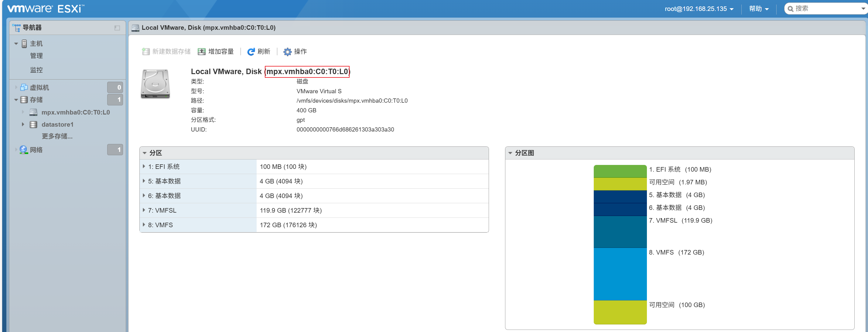The width and height of the screenshot is (868, 332).
Task: Open the Help (帮助) menu
Action: [758, 9]
